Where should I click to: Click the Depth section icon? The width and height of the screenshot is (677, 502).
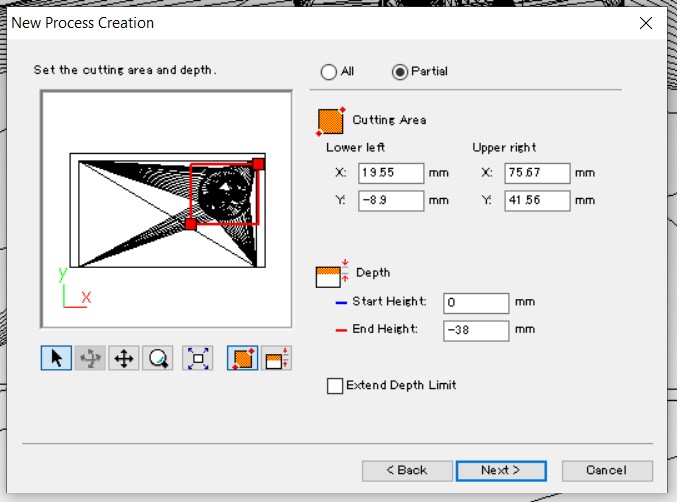(332, 274)
